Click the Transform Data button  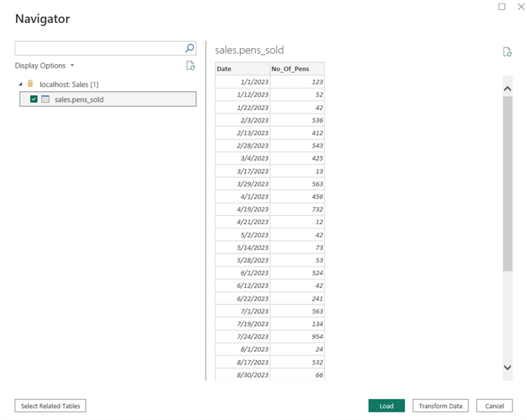pos(440,406)
